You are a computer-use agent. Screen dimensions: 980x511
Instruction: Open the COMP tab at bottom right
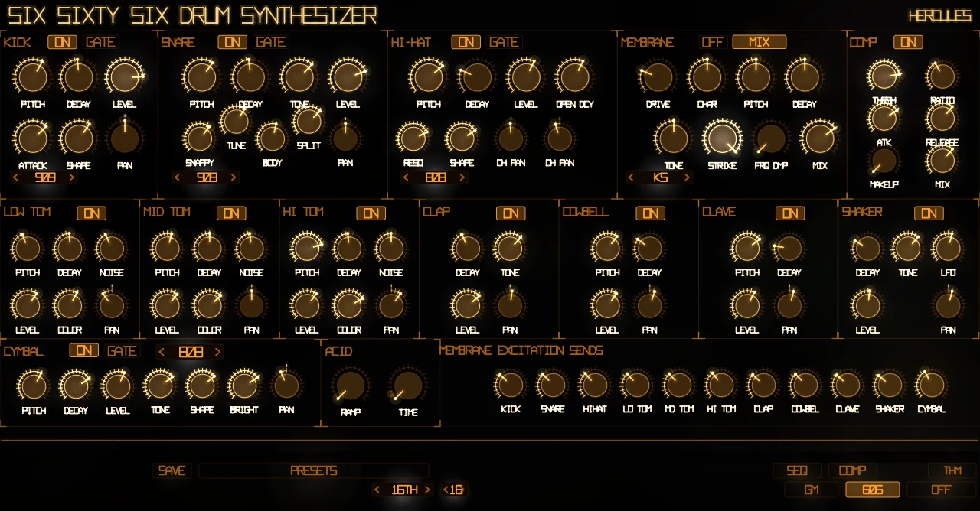pyautogui.click(x=852, y=470)
